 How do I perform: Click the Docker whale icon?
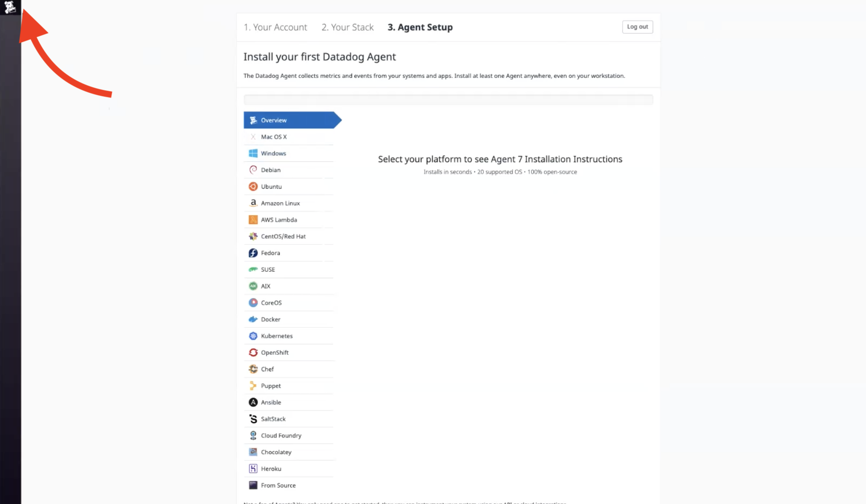tap(253, 319)
